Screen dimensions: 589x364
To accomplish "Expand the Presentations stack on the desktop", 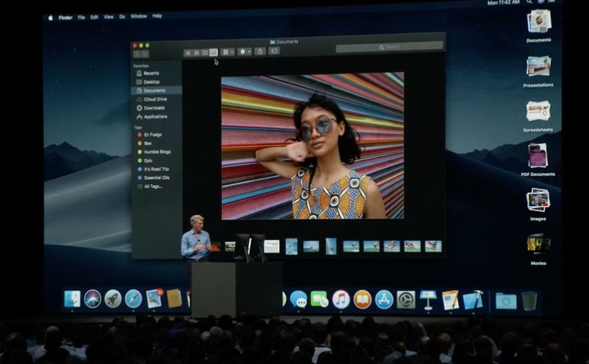I will click(538, 67).
